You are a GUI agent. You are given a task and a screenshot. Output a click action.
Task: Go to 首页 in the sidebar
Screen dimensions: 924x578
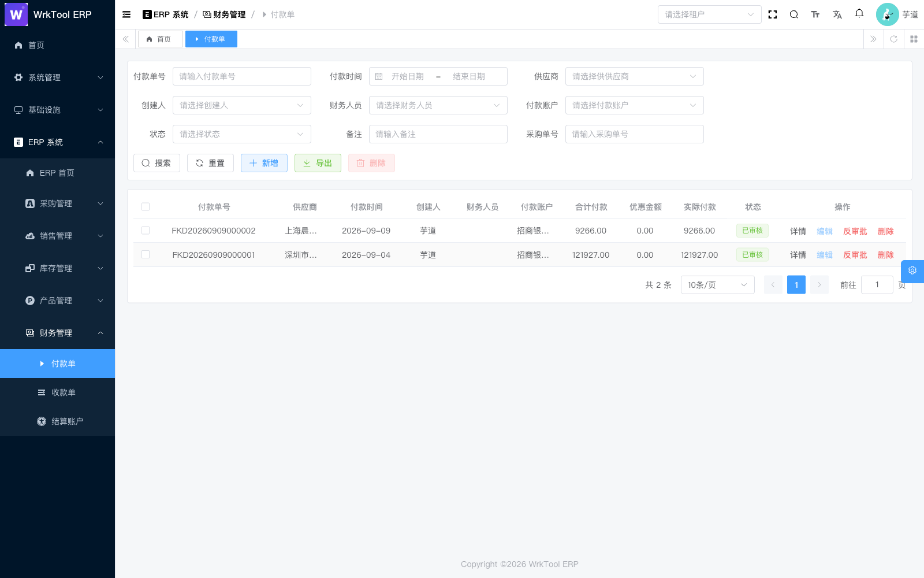(58, 45)
